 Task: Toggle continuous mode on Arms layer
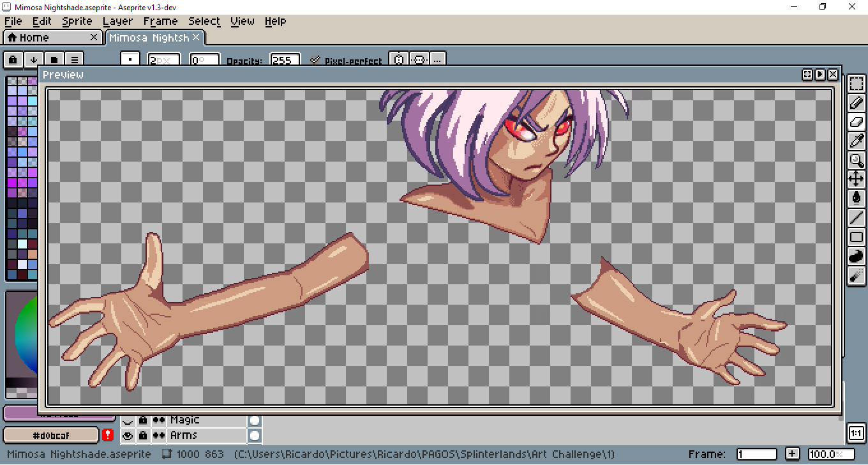(158, 436)
